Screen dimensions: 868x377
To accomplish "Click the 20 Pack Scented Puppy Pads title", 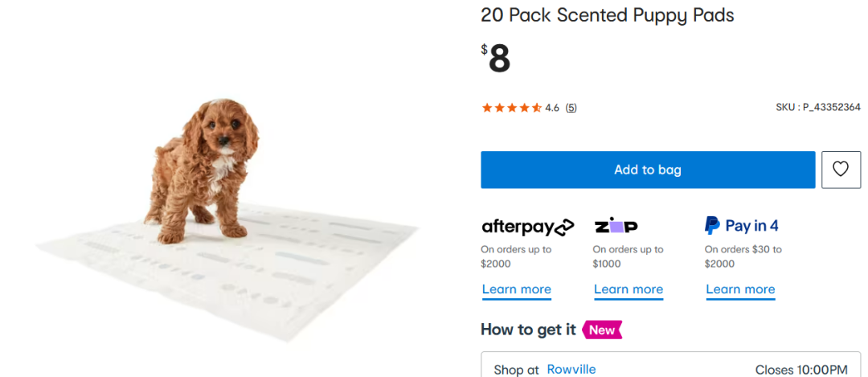I will [607, 15].
